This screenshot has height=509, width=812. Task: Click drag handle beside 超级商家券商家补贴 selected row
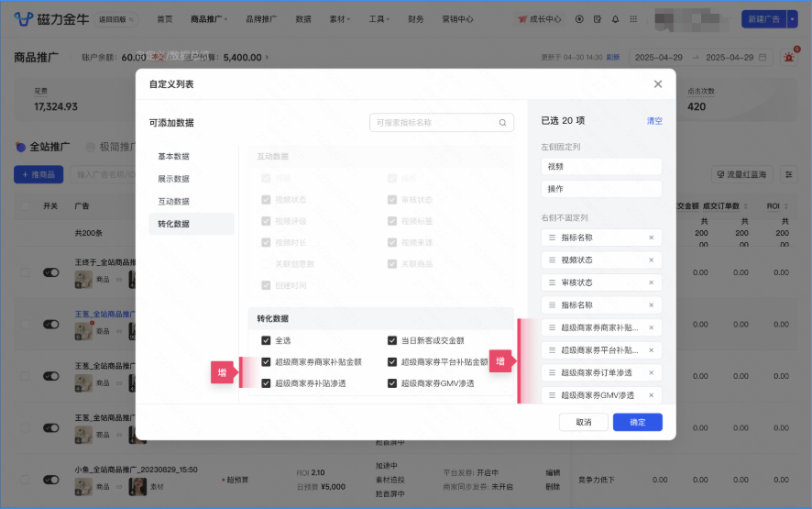click(x=552, y=327)
